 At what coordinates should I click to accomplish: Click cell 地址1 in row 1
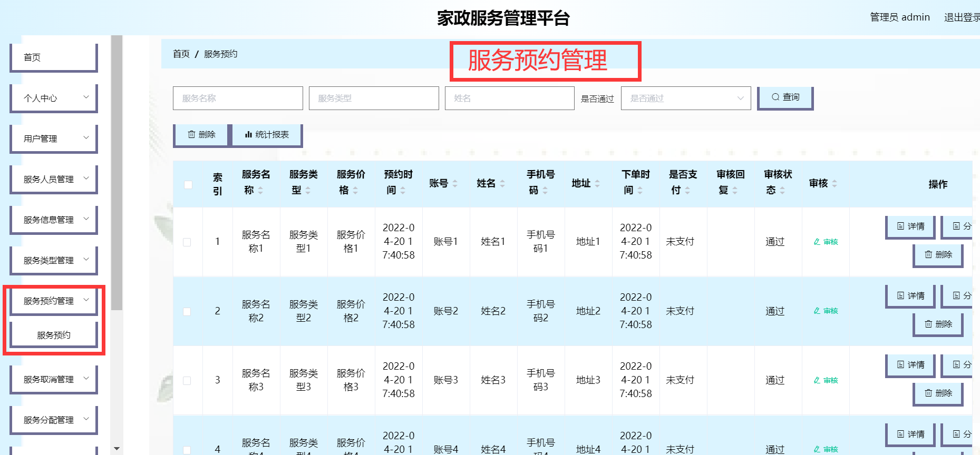click(588, 242)
